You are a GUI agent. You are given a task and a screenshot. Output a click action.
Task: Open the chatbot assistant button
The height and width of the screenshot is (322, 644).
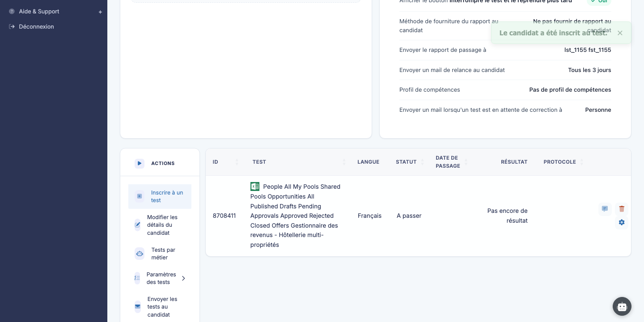coord(622,306)
